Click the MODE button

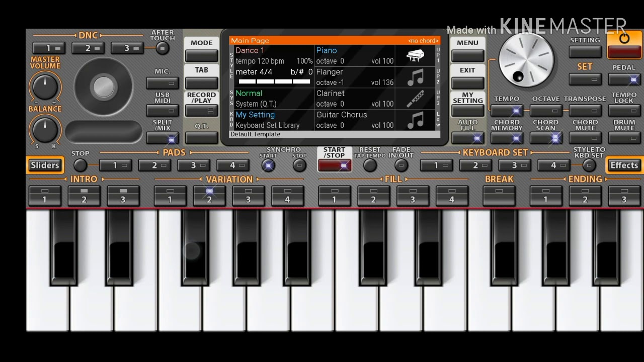(x=201, y=55)
